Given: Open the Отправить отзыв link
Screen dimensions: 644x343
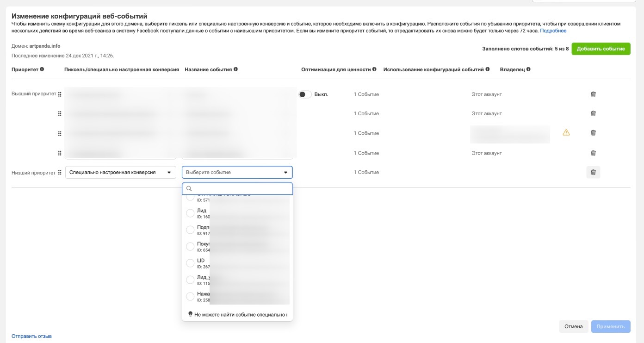Looking at the screenshot, I should tap(31, 336).
